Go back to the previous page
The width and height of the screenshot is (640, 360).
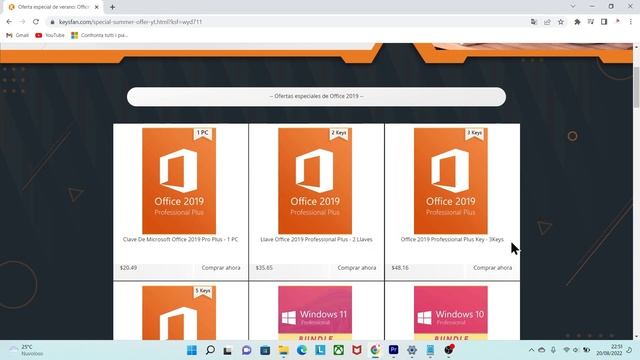point(9,22)
